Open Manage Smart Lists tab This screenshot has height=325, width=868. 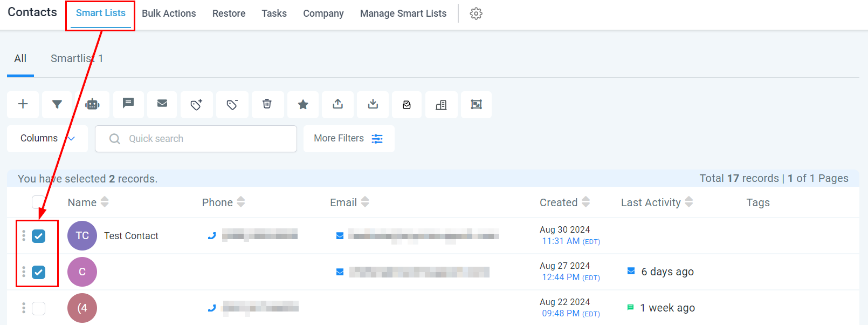[x=403, y=13]
